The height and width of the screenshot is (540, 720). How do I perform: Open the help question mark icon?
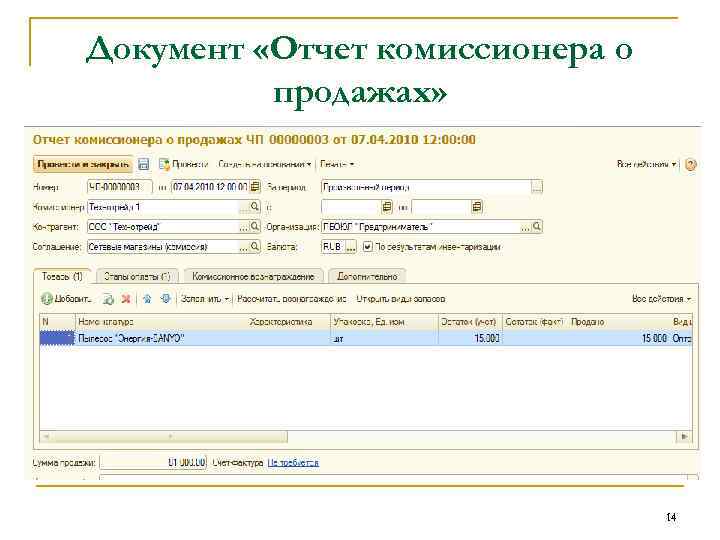click(690, 165)
